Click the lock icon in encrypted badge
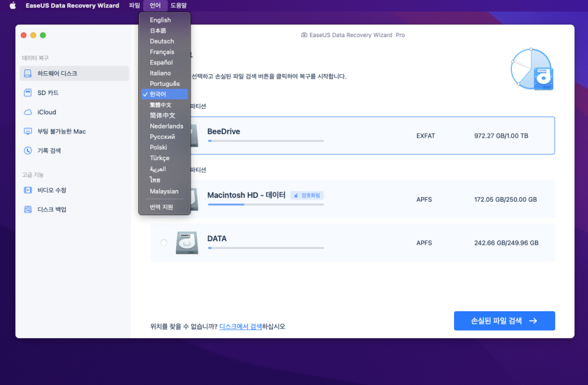 tap(296, 196)
